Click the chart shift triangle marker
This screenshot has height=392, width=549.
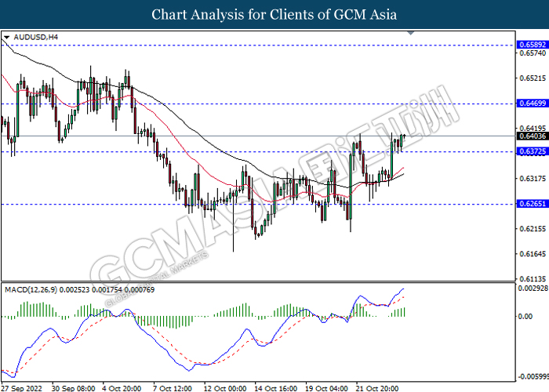[411, 33]
